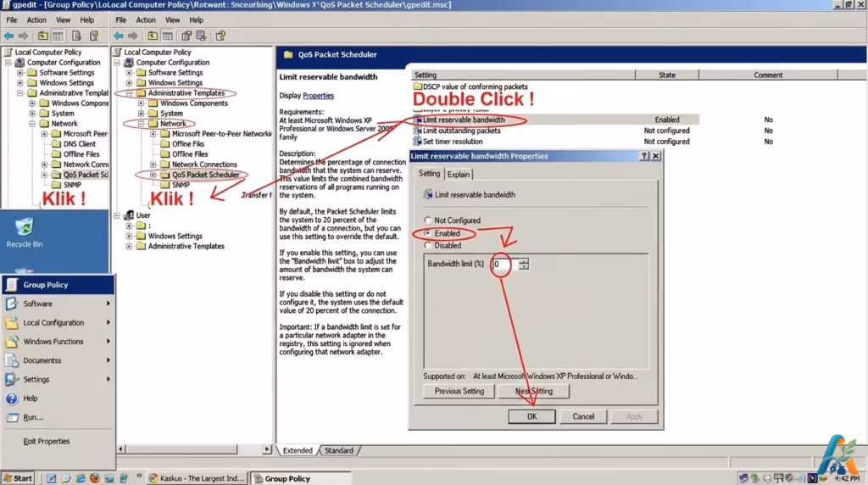Click the taskbar clock showing 4:42 PM
868x485 pixels.
tap(847, 478)
